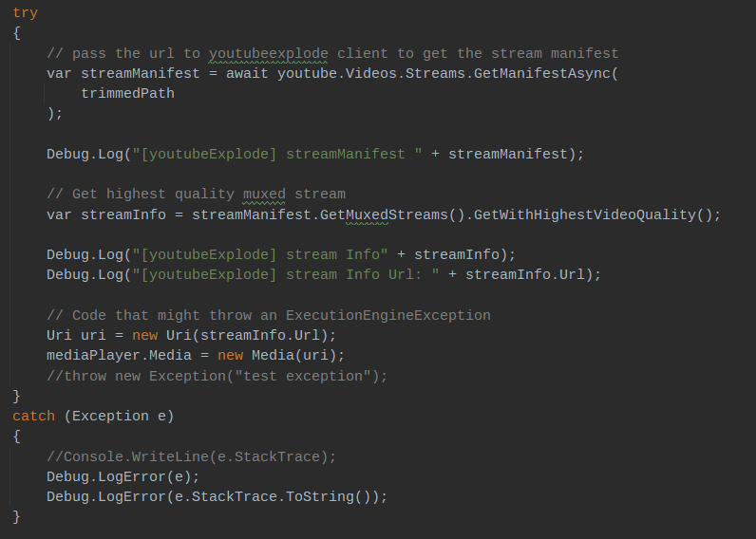Click 'GetManifestAsync(' method call

(x=546, y=74)
